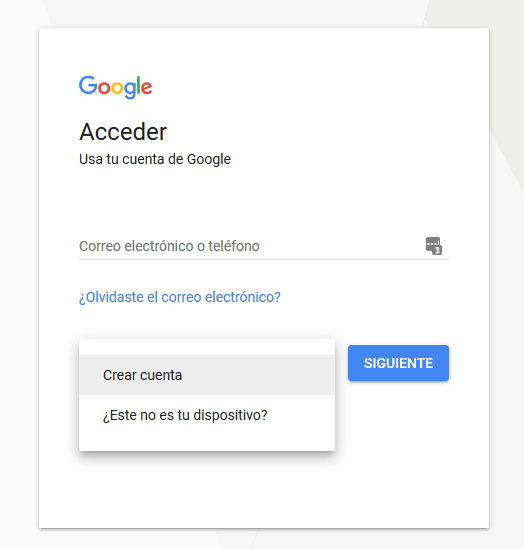524x549 pixels.
Task: Click the forgot email recovery link
Action: click(180, 297)
